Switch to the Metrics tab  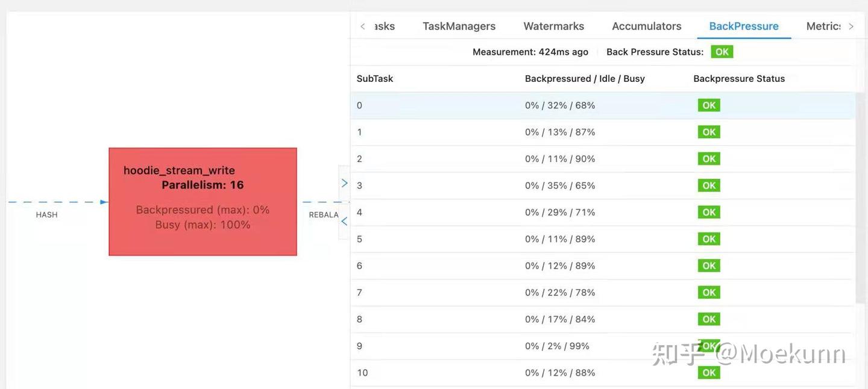point(823,26)
